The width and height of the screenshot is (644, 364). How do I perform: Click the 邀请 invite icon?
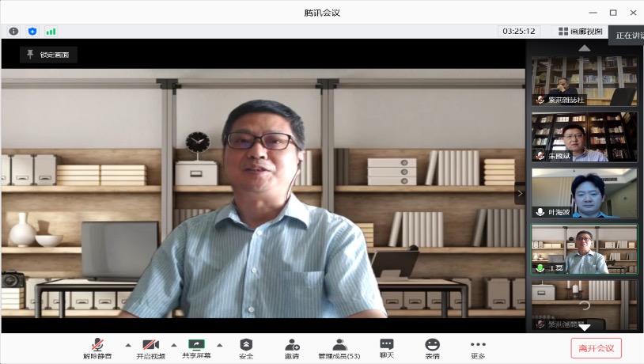pyautogui.click(x=292, y=348)
